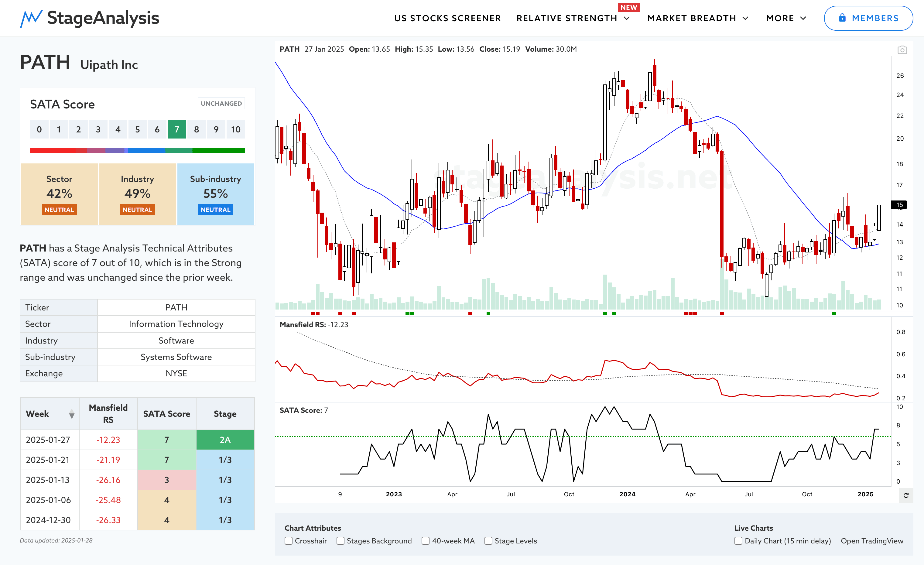Open the Market Breadth menu item
Viewport: 924px width, 565px height.
pyautogui.click(x=692, y=18)
